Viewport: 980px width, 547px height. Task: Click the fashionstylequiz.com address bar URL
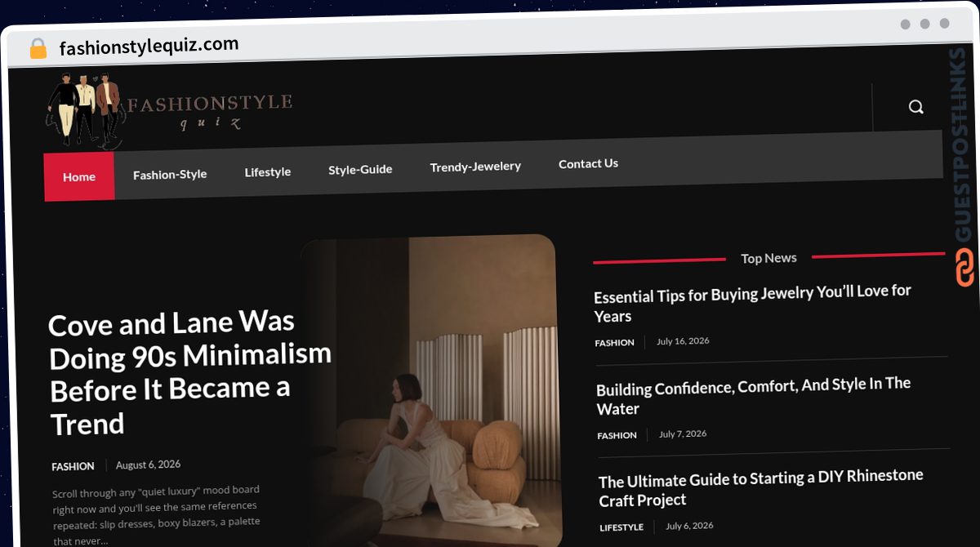click(x=149, y=47)
